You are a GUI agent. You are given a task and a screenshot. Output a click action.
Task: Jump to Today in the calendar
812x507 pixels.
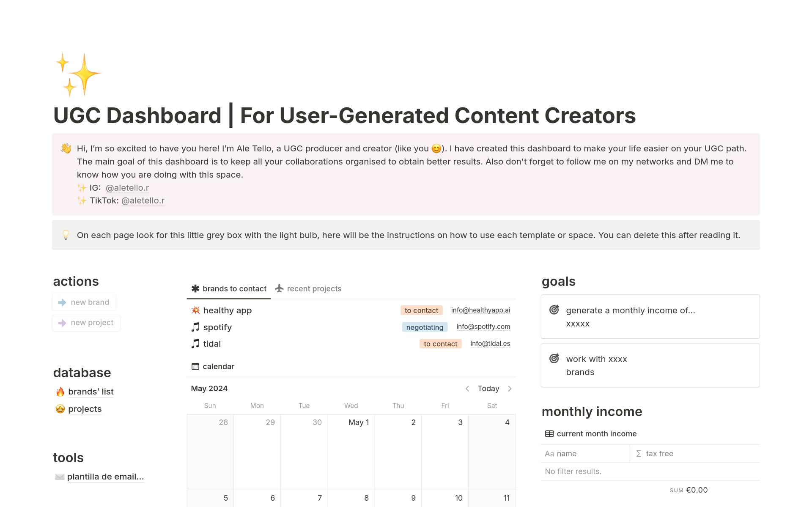(x=488, y=389)
